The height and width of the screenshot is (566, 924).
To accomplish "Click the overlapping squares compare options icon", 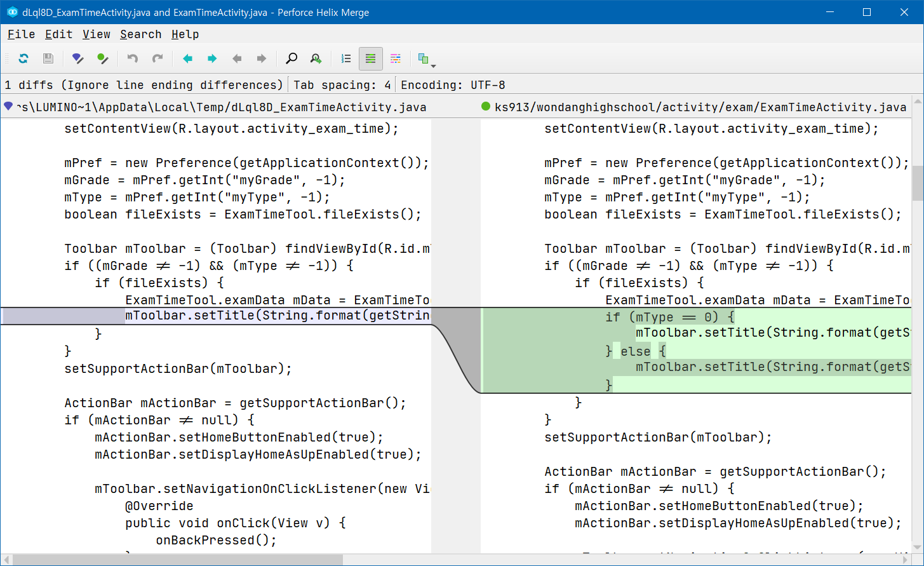I will (424, 58).
